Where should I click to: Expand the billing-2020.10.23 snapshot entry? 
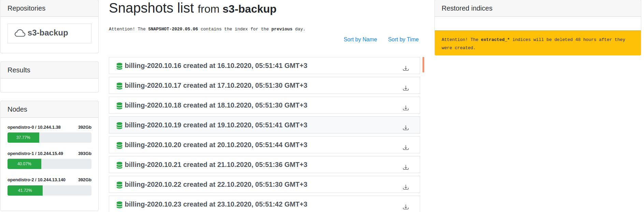[216, 204]
